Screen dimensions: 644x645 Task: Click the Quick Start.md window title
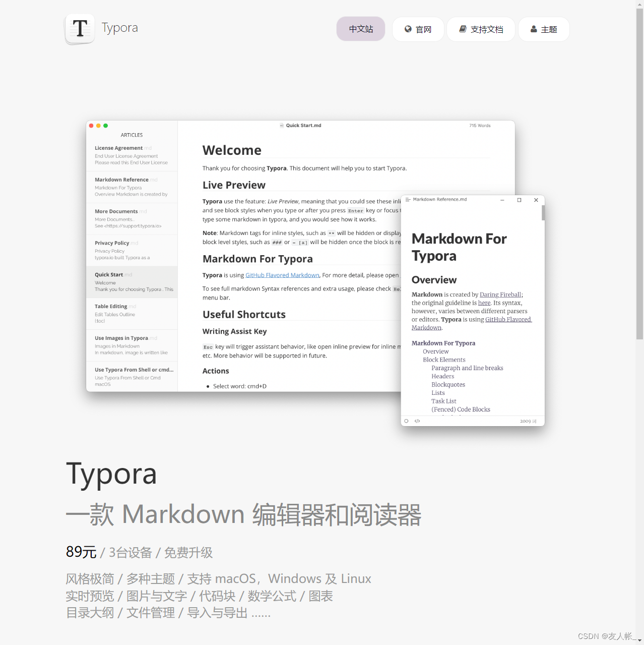pyautogui.click(x=303, y=126)
